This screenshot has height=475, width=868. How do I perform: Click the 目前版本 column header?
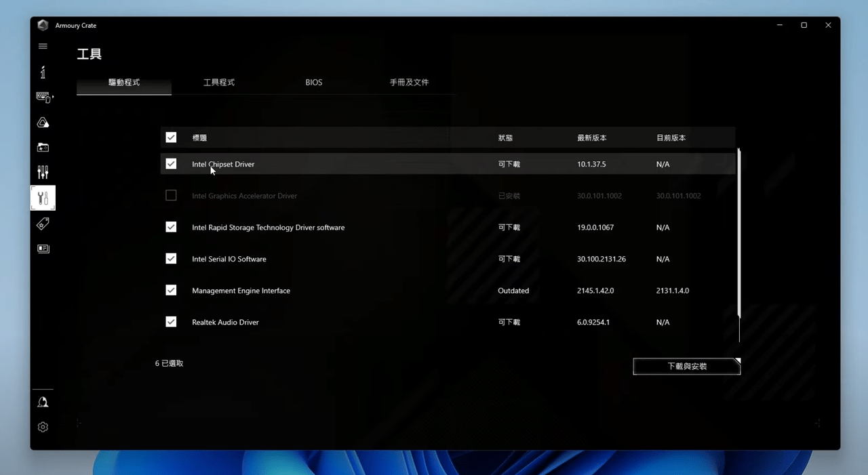(x=671, y=138)
